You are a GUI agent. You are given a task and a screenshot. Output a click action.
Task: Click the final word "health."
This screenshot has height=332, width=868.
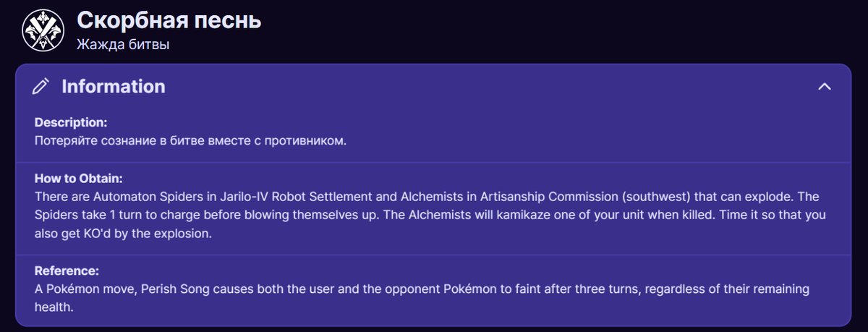point(54,307)
